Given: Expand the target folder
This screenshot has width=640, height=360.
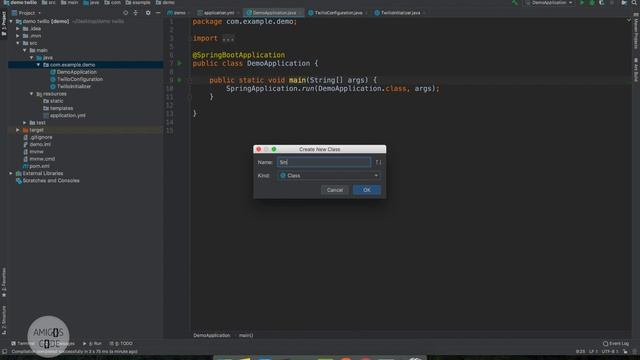Looking at the screenshot, I should coord(18,130).
